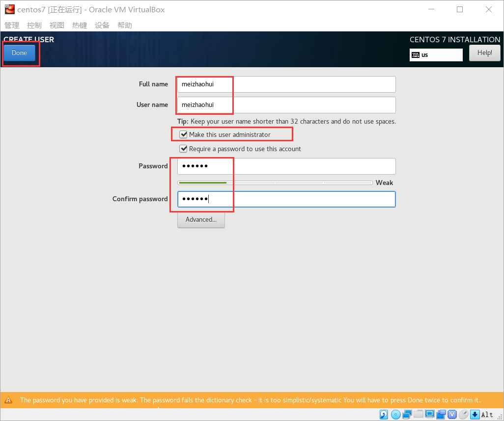Focus the Full name text field

(x=286, y=84)
